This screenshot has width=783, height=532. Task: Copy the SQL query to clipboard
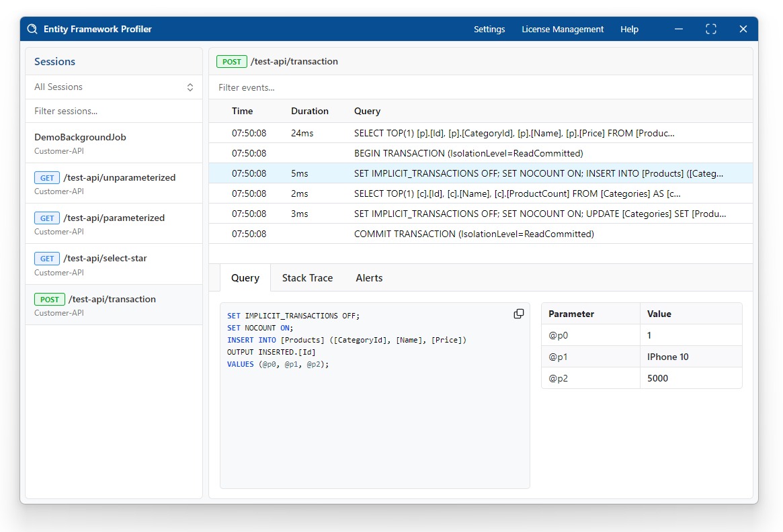tap(519, 314)
